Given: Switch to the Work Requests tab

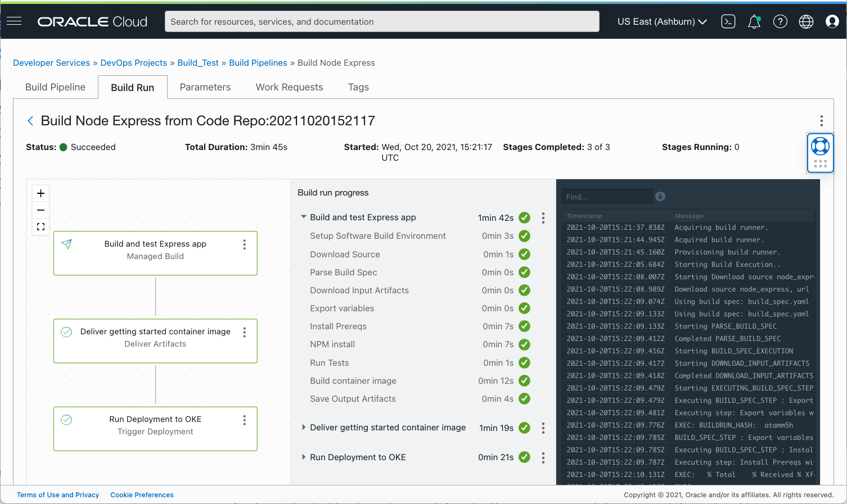Looking at the screenshot, I should [289, 87].
